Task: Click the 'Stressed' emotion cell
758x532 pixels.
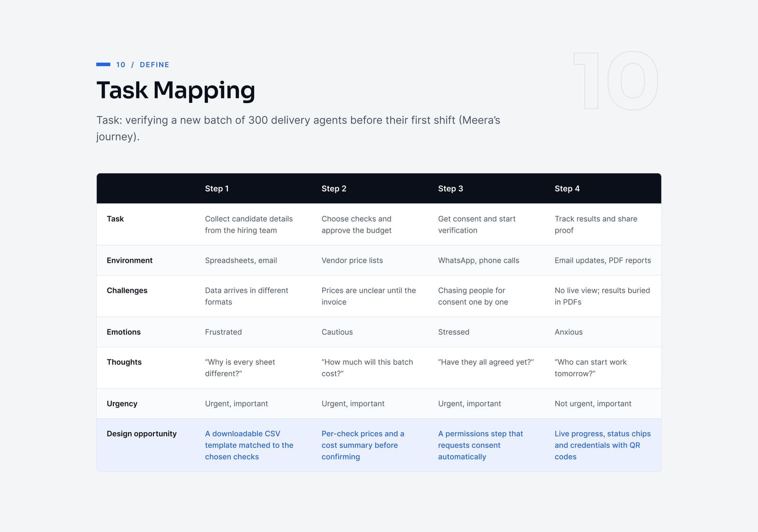Action: click(x=453, y=332)
